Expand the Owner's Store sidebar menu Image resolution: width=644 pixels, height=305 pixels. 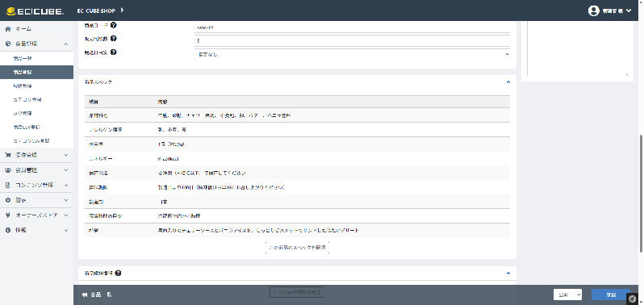coord(66,215)
